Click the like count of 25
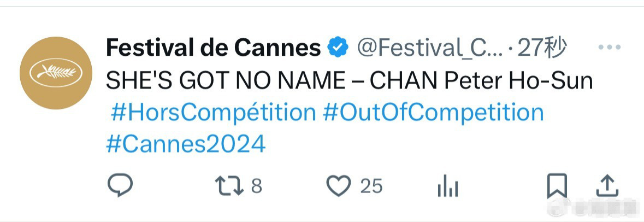This screenshot has width=644, height=222. [x=371, y=186]
